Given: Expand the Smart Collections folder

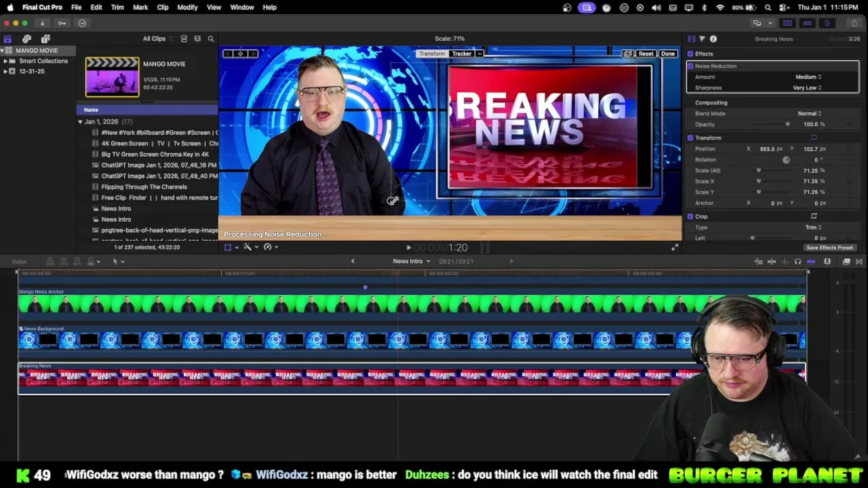Looking at the screenshot, I should [x=5, y=61].
